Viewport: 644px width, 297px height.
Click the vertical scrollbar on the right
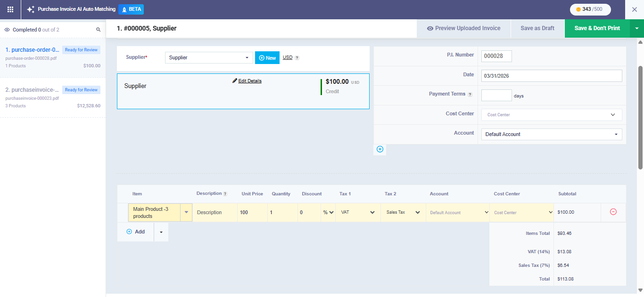click(x=640, y=118)
